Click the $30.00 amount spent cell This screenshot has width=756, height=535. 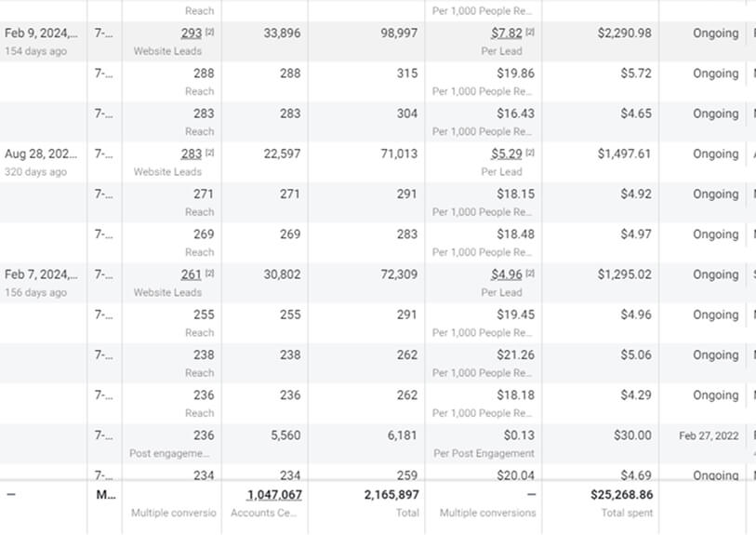tap(632, 435)
